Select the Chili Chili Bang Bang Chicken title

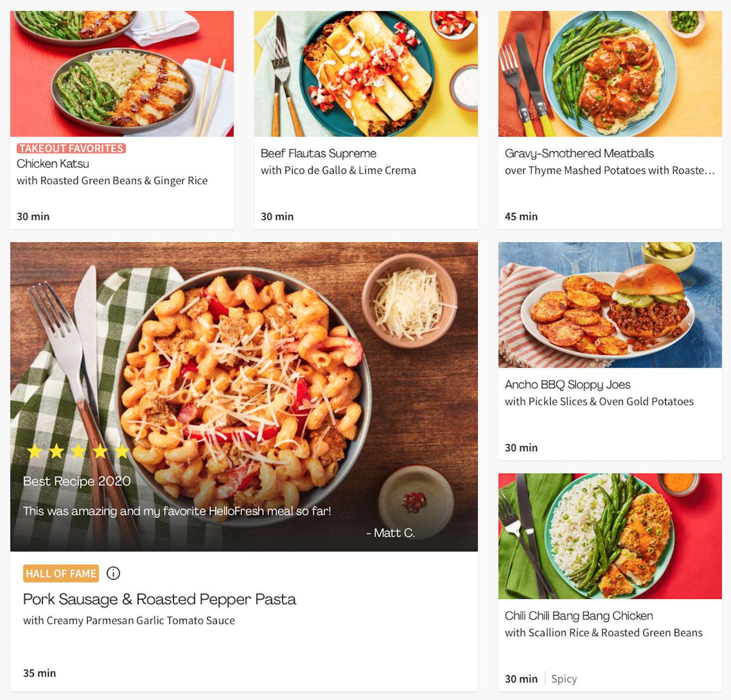pos(579,616)
